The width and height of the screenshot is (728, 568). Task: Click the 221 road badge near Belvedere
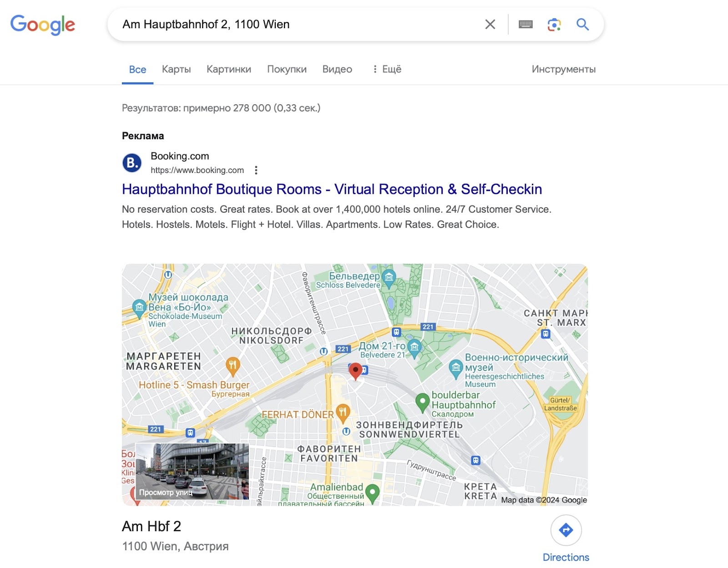coord(428,327)
